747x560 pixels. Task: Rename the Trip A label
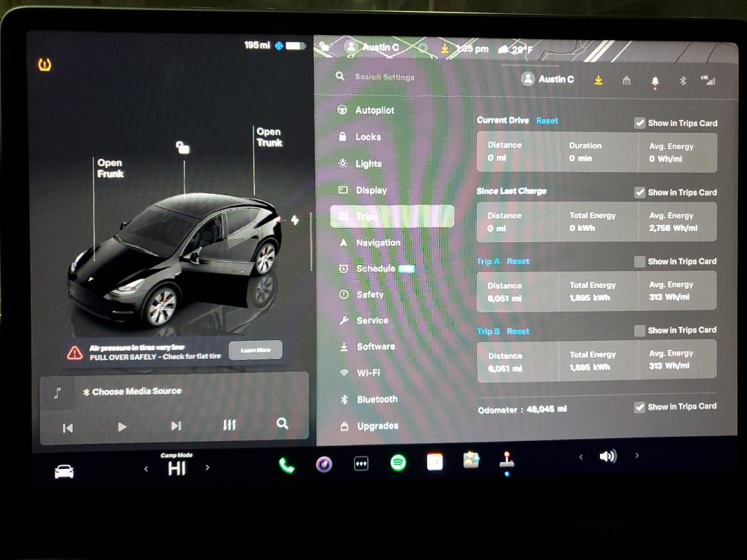click(488, 261)
